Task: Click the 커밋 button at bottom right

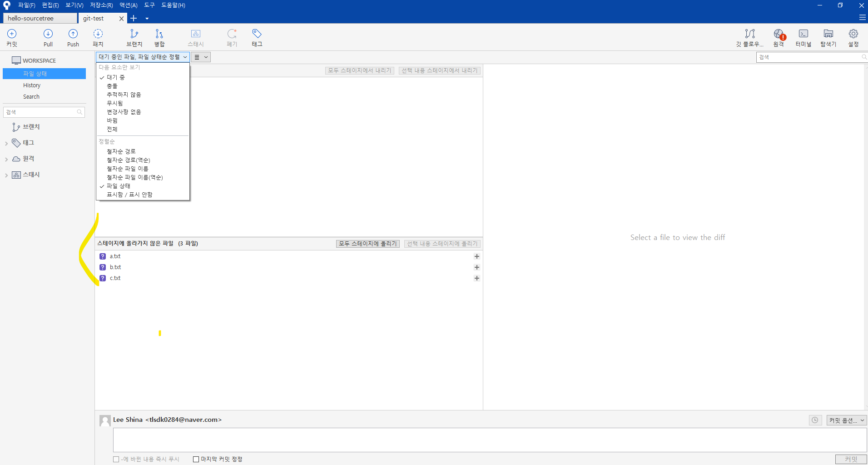Action: pyautogui.click(x=851, y=459)
